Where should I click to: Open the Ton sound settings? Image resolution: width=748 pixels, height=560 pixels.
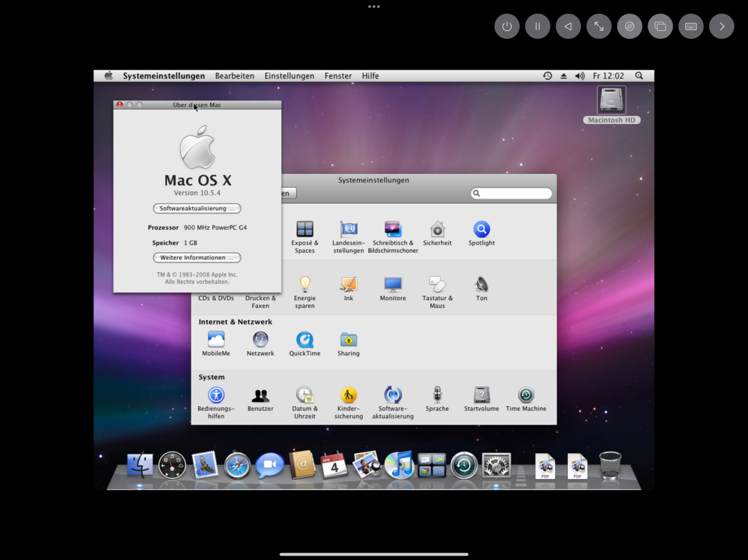pyautogui.click(x=481, y=289)
